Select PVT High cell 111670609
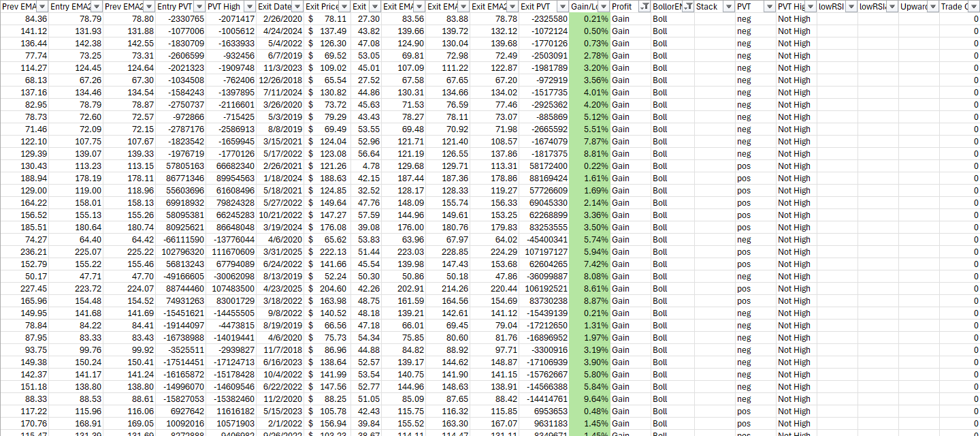 [x=231, y=252]
